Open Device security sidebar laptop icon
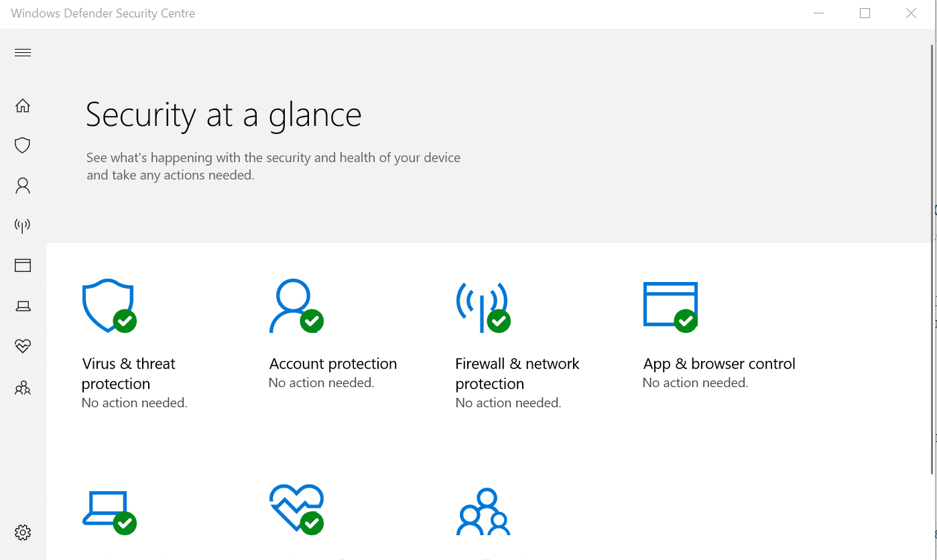Screen dimensions: 937x560 click(x=23, y=306)
